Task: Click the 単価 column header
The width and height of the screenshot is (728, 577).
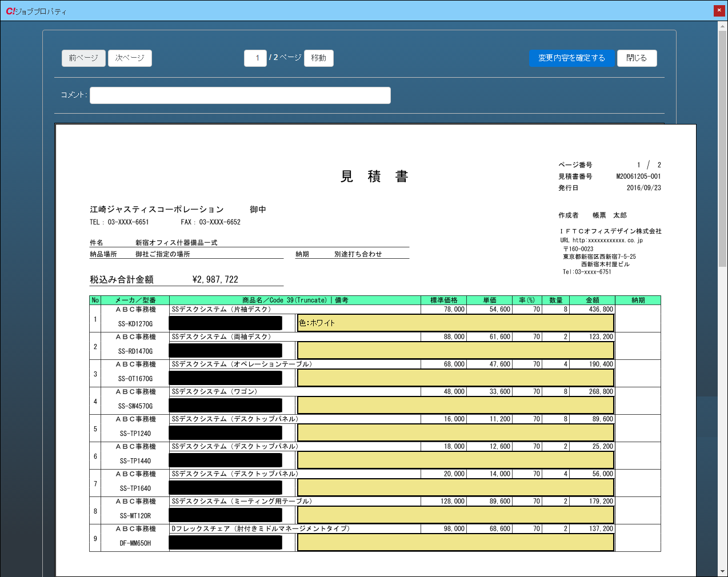Action: coord(490,300)
